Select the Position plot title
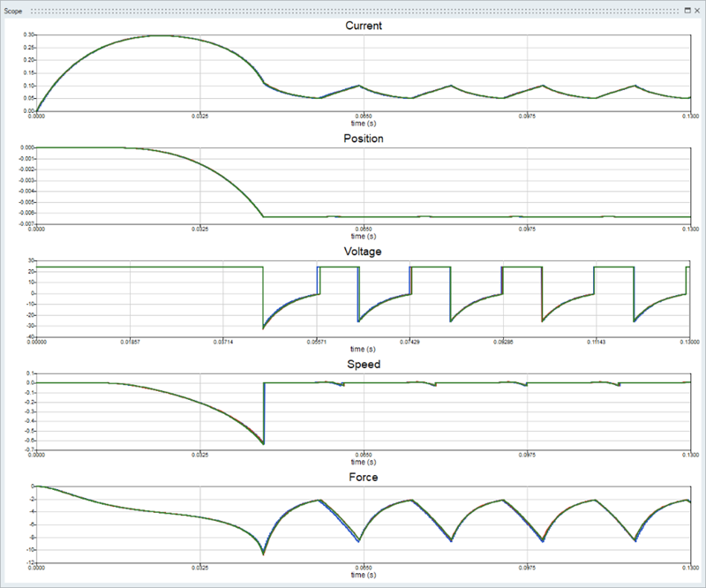Viewport: 706px width, 588px height. pyautogui.click(x=363, y=139)
